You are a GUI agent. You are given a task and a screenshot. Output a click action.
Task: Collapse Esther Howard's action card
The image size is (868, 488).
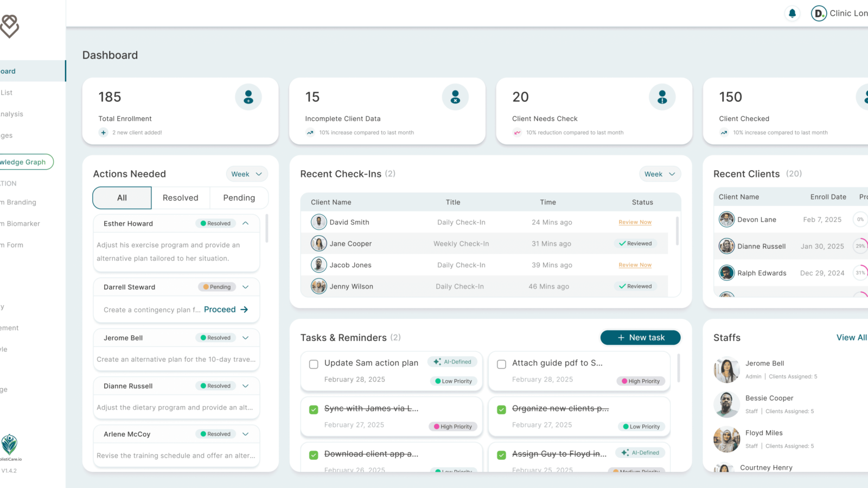246,223
